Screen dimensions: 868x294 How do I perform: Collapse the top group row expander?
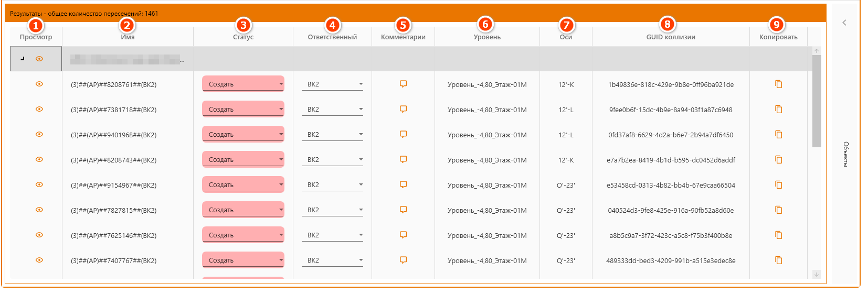(x=22, y=59)
